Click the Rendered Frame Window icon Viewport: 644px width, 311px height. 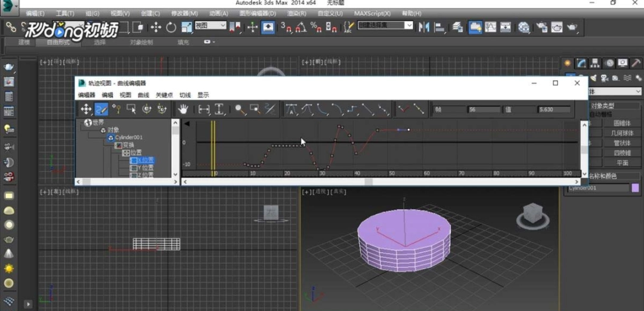coord(556,27)
